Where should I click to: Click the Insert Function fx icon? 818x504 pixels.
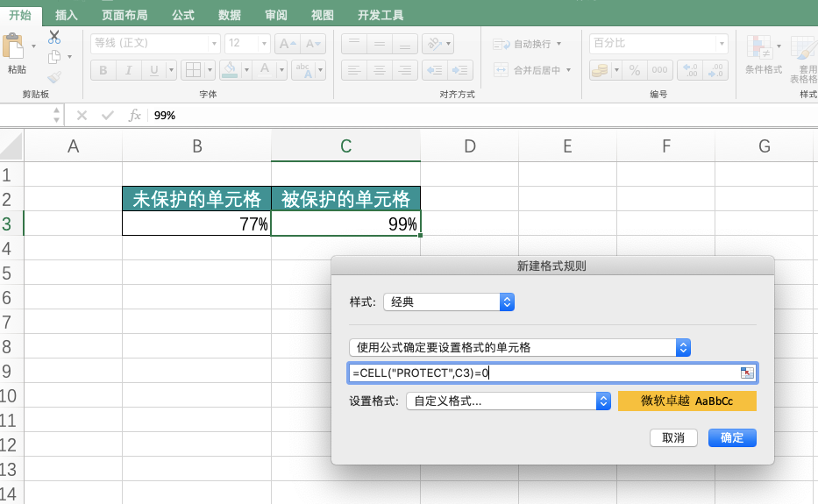(x=135, y=115)
